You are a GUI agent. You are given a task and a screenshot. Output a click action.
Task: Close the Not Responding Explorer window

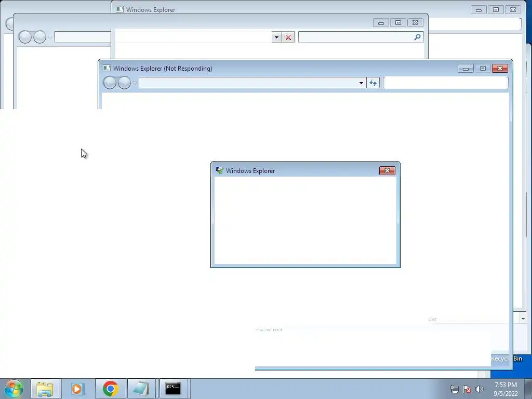[500, 69]
